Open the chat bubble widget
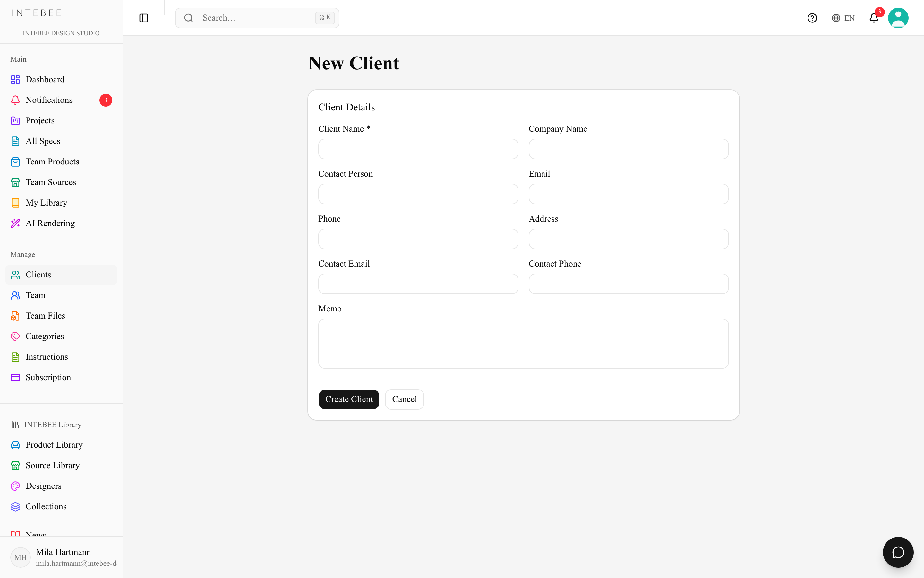This screenshot has height=578, width=924. coord(898,552)
